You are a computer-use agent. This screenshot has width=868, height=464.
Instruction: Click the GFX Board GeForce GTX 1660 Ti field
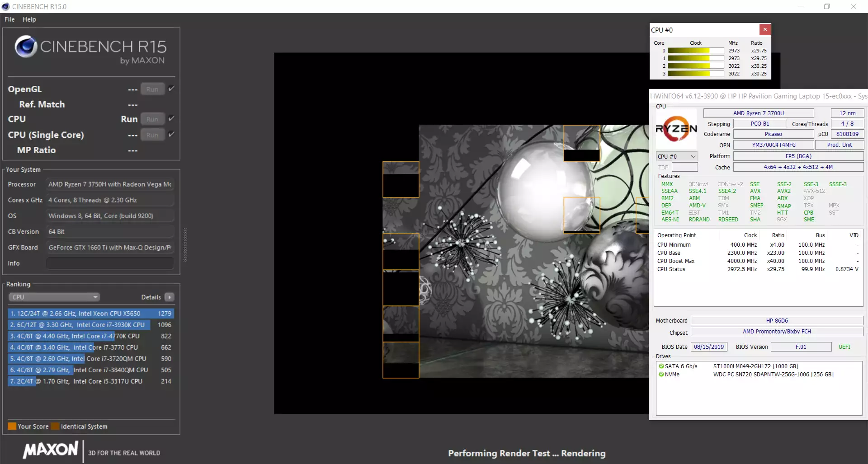110,248
